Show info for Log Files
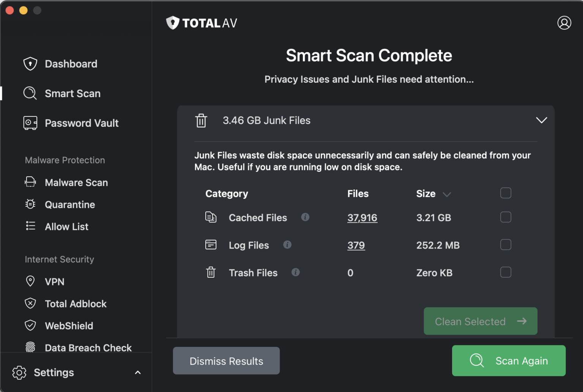This screenshot has width=583, height=392. [x=287, y=245]
